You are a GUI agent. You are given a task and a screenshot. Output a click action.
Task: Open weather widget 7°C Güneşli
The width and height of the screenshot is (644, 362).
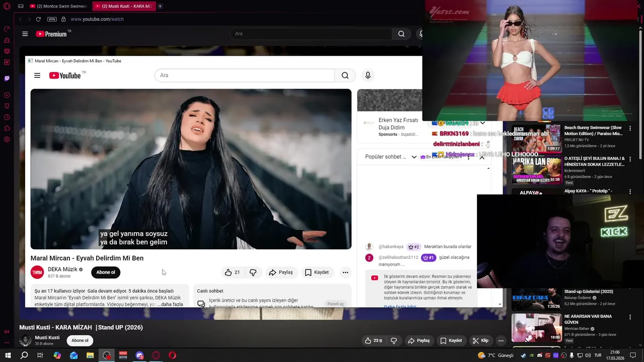click(496, 355)
